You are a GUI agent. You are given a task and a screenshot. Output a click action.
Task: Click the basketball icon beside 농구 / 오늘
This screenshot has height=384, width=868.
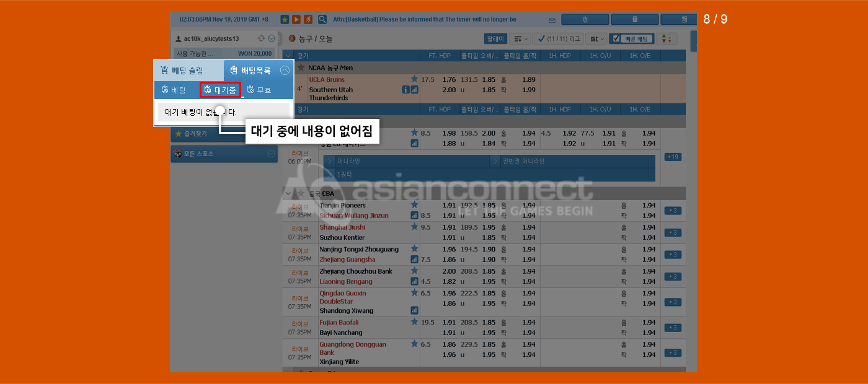(292, 38)
